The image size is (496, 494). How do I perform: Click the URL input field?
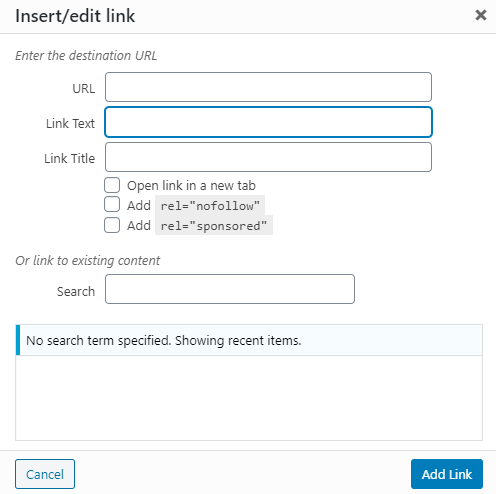tap(268, 87)
